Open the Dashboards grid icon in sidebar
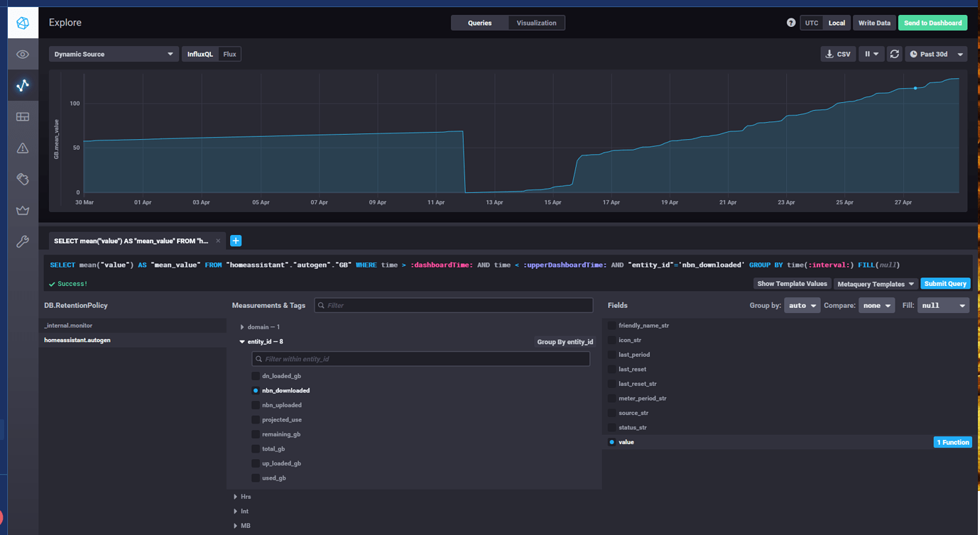 coord(22,116)
